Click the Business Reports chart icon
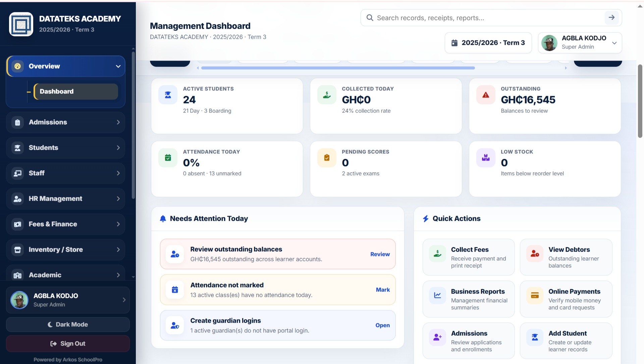 (x=437, y=295)
